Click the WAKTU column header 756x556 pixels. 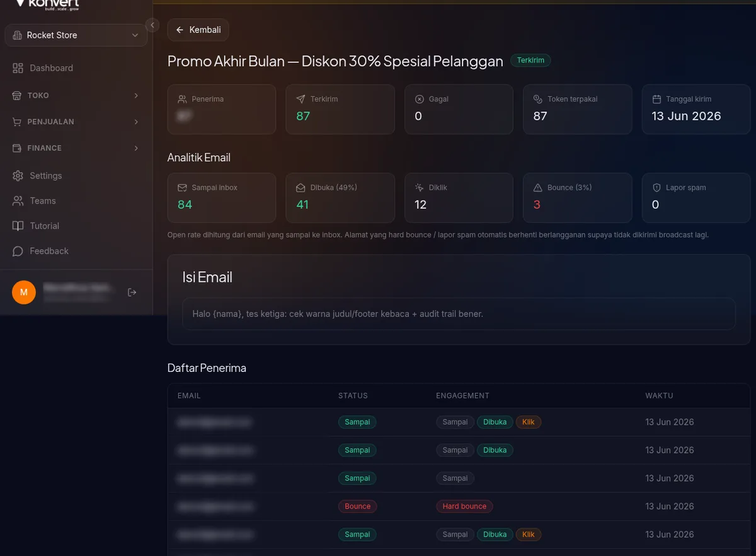[659, 396]
